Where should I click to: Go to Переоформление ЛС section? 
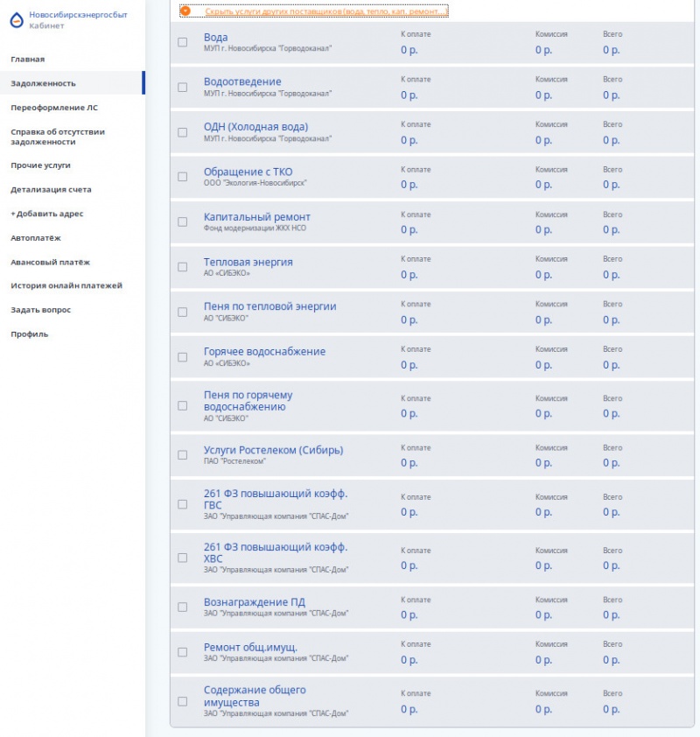click(x=54, y=108)
